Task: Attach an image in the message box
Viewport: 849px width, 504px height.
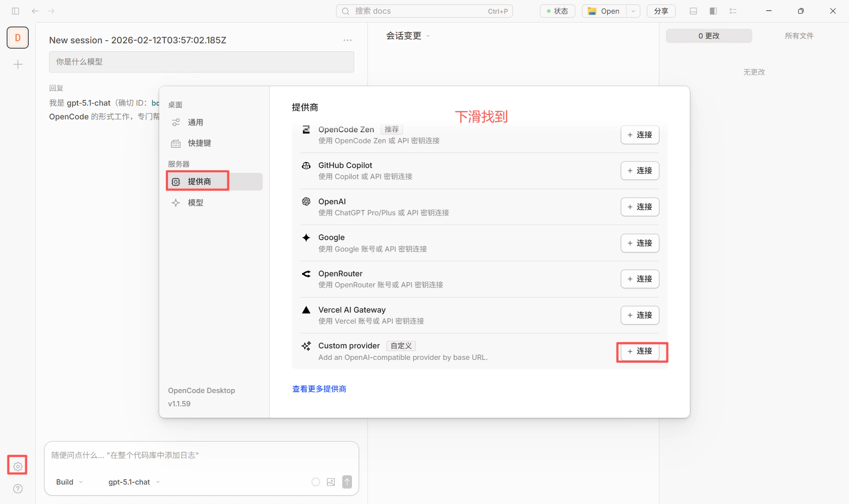Action: click(x=331, y=482)
